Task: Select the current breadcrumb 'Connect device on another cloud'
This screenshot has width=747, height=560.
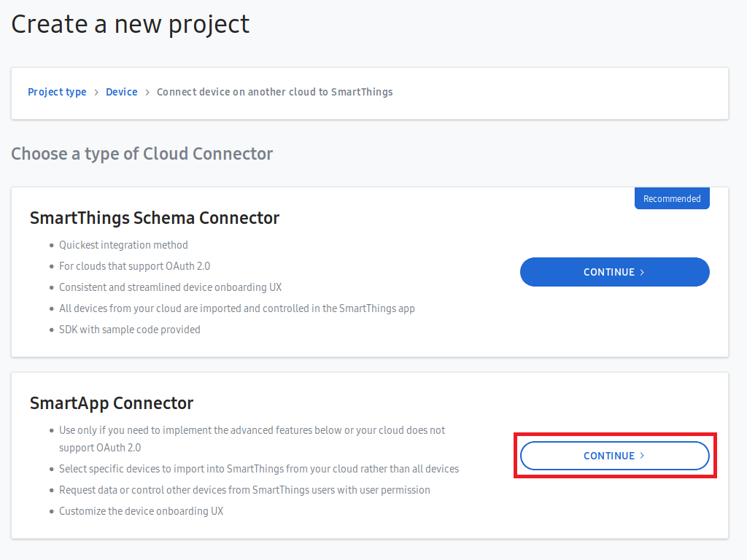Action: [274, 92]
